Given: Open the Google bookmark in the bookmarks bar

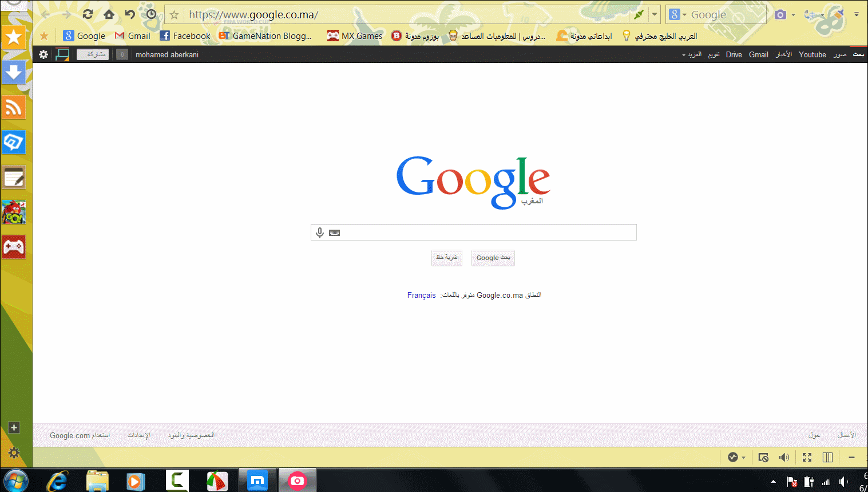Looking at the screenshot, I should click(x=84, y=36).
